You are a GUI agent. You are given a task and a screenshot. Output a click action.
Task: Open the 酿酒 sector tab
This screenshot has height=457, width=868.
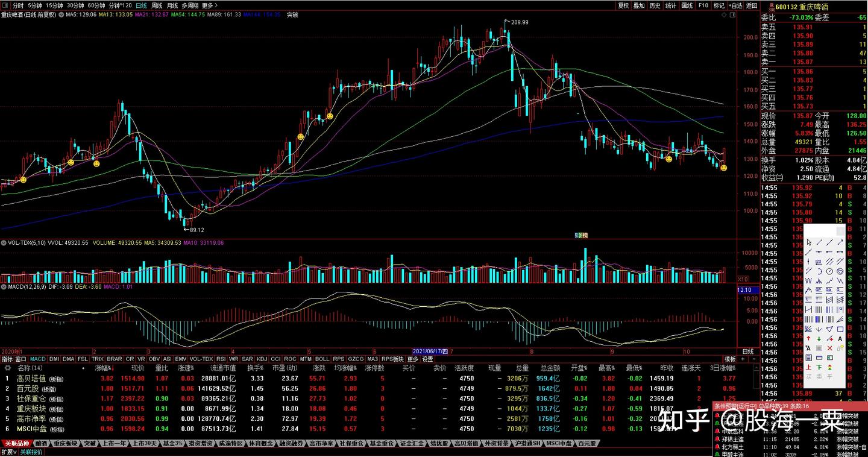41,443
